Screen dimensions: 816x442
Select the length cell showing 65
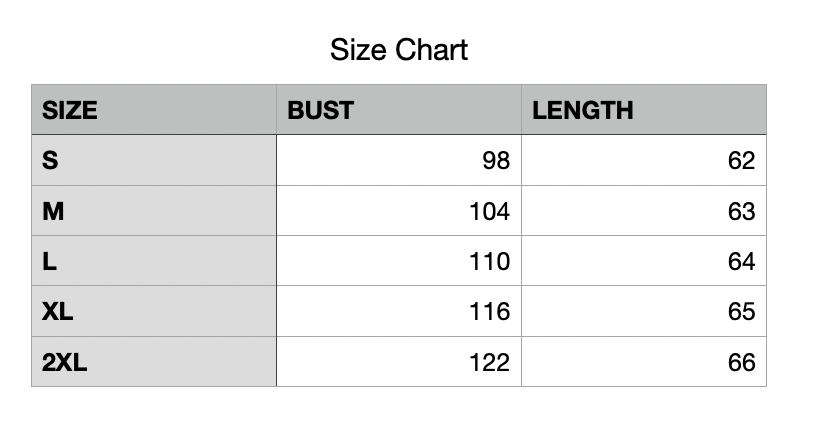point(741,312)
